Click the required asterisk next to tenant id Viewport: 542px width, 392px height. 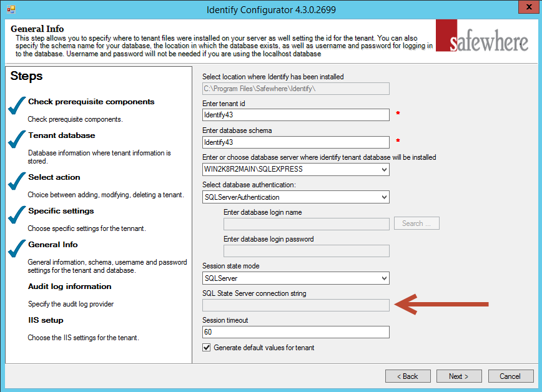398,113
